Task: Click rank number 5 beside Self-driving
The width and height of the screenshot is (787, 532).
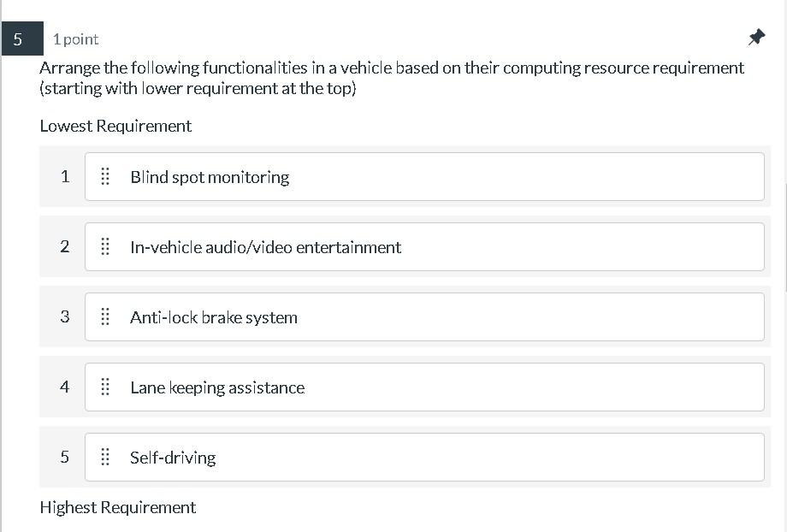Action: [x=64, y=458]
